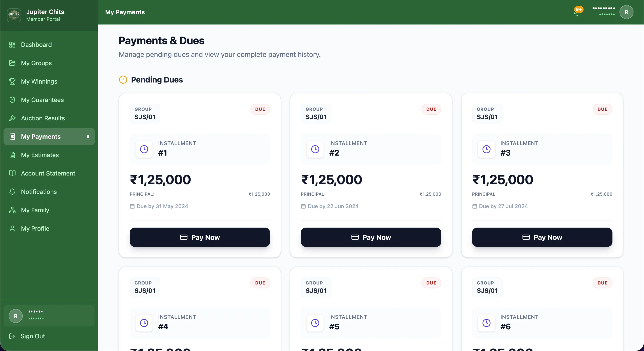Click the clock icon on Installment #1
The image size is (644, 351).
click(x=144, y=149)
